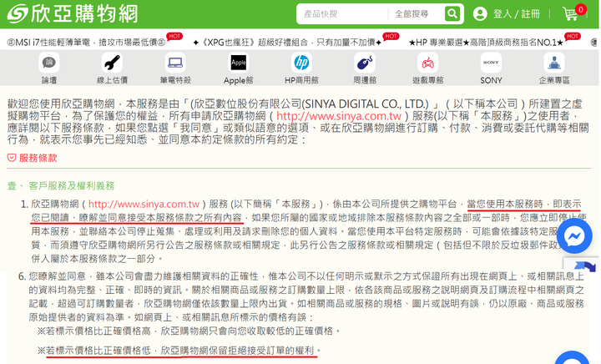The width and height of the screenshot is (601, 364).
Task: Select the 周邊館 menu label
Action: pos(365,80)
